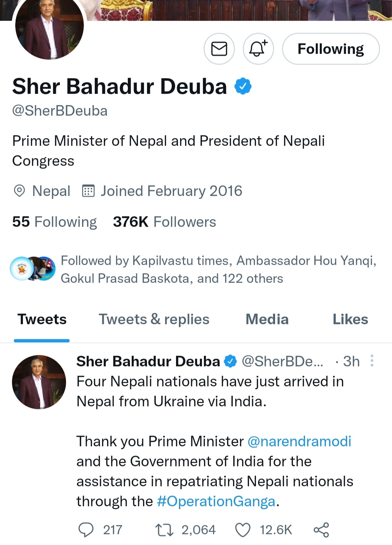Switch to Tweets & replies tab
392x545 pixels.
154,319
